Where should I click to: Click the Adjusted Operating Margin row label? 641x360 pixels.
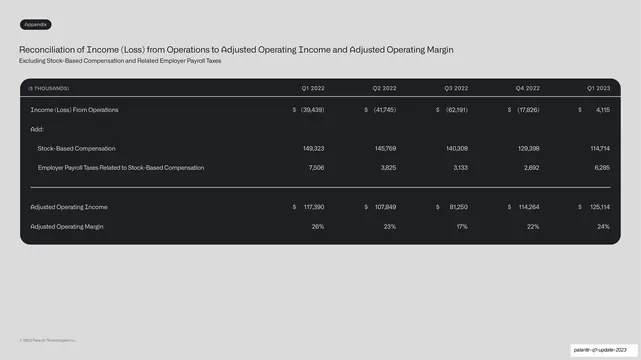67,227
